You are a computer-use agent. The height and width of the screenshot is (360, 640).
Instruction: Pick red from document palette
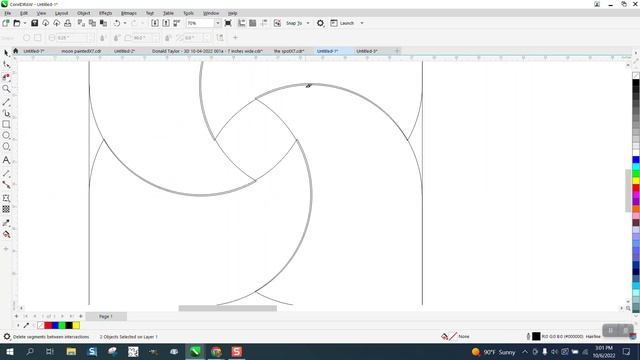coord(48,325)
